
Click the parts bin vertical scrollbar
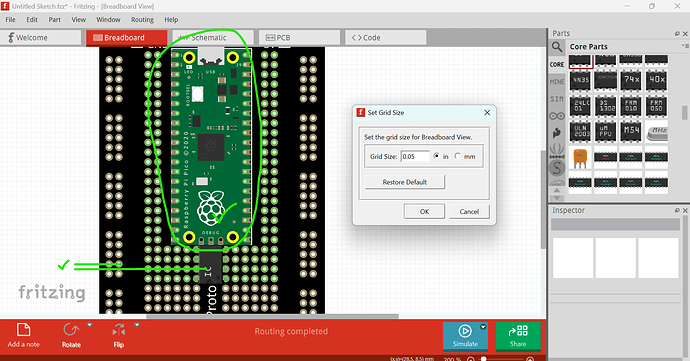(684, 113)
